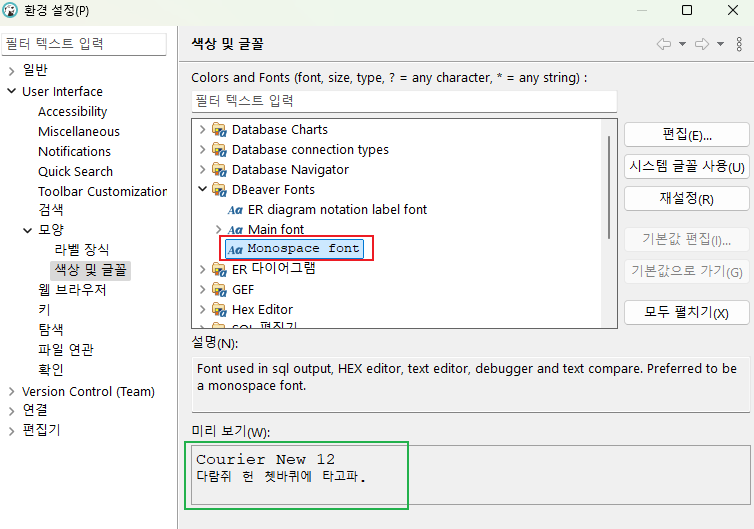Select Miscellaneous in the preferences tree
754x529 pixels.
79,132
